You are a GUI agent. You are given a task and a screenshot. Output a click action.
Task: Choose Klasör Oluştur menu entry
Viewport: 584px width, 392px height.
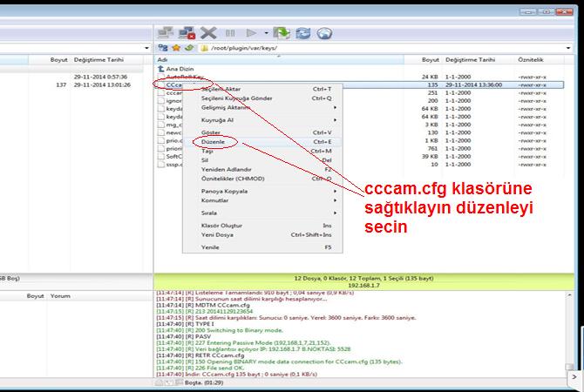pyautogui.click(x=262, y=226)
